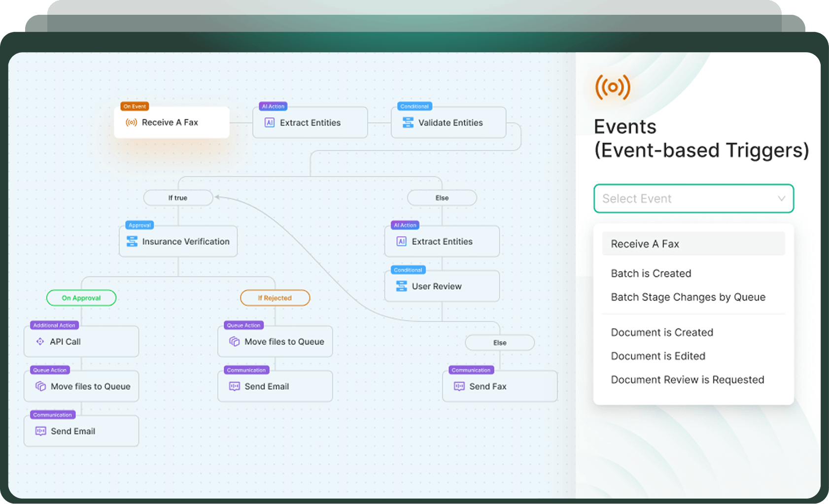Click the Communication tag above Send Fax

click(471, 370)
